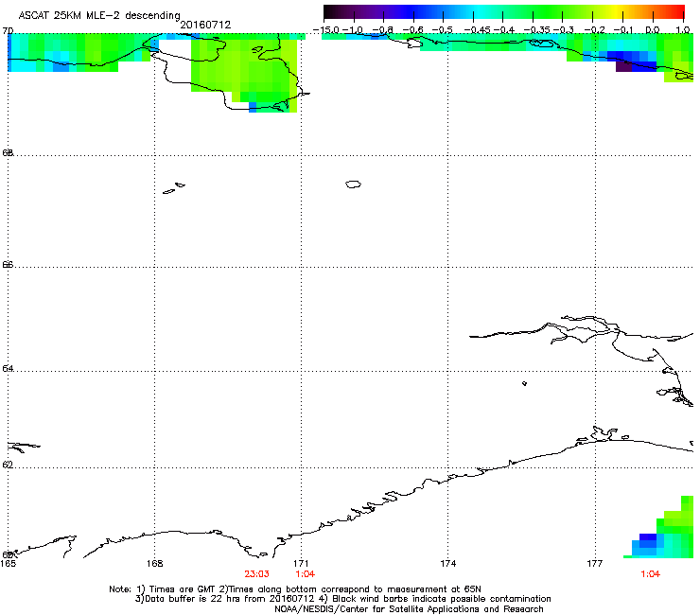Select the -0.8 color scale label
Screen dimensions: 700x615
click(x=382, y=30)
